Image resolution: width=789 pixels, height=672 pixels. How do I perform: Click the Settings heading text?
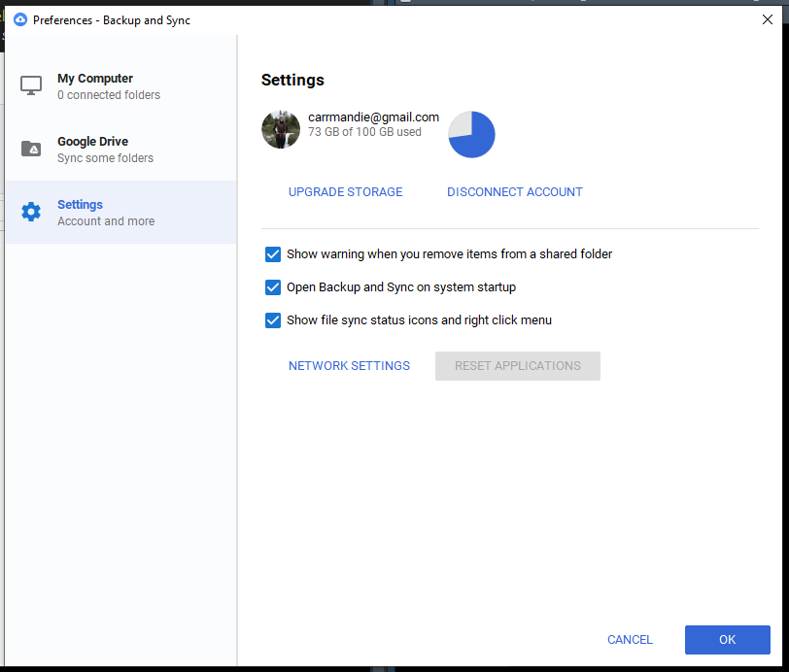click(x=292, y=80)
